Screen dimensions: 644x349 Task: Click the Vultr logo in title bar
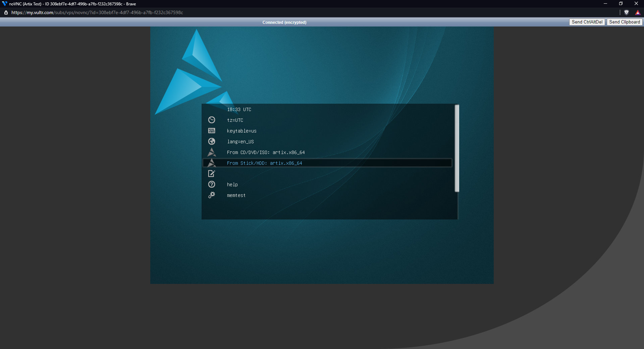click(5, 4)
